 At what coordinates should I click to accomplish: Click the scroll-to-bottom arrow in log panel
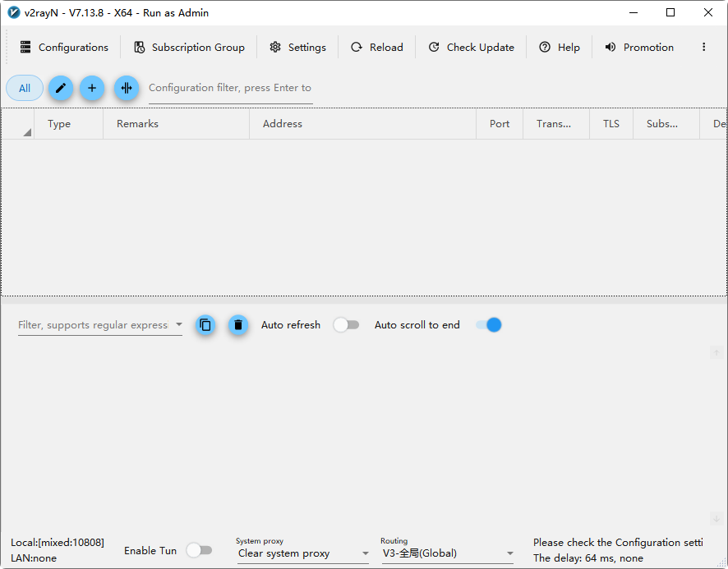716,518
